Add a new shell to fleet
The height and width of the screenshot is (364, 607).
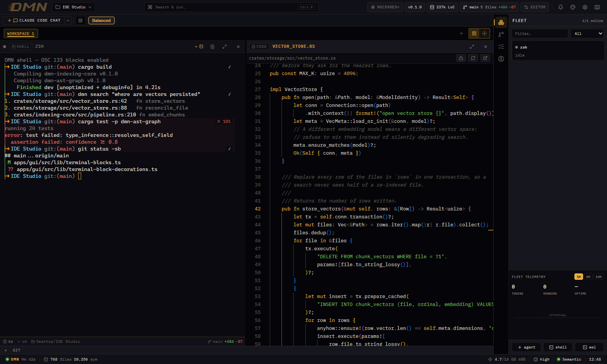coord(558,347)
